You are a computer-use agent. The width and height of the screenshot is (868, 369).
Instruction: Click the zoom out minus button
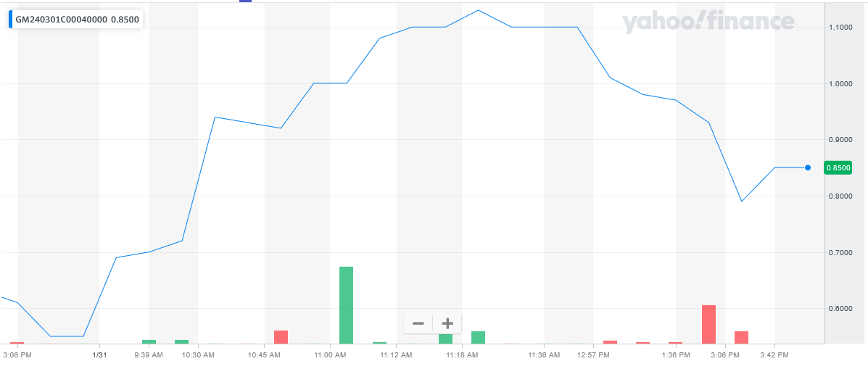click(x=418, y=323)
